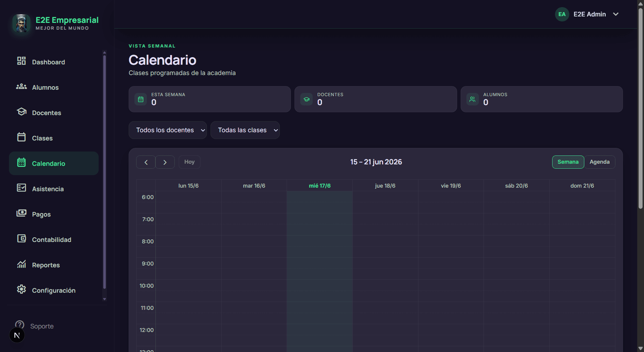Click the 15 – 21 jun 2026 title
Screen dimensions: 644x352
(x=376, y=162)
